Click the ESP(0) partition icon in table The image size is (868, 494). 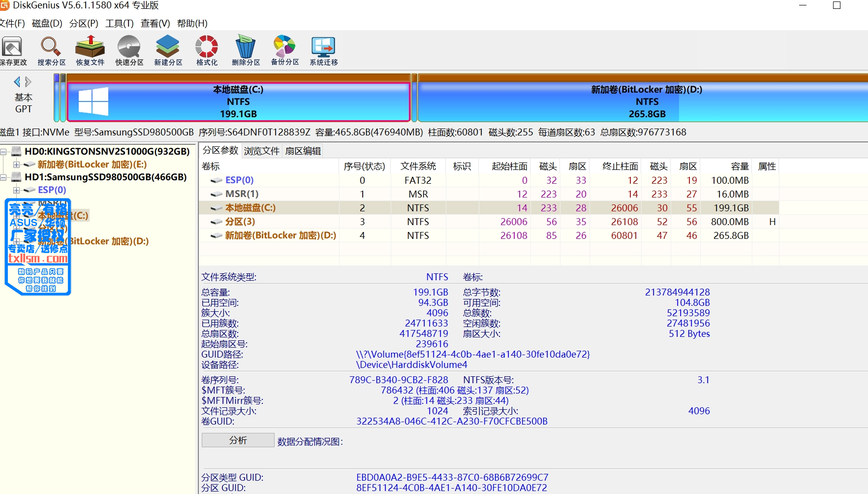tap(217, 180)
